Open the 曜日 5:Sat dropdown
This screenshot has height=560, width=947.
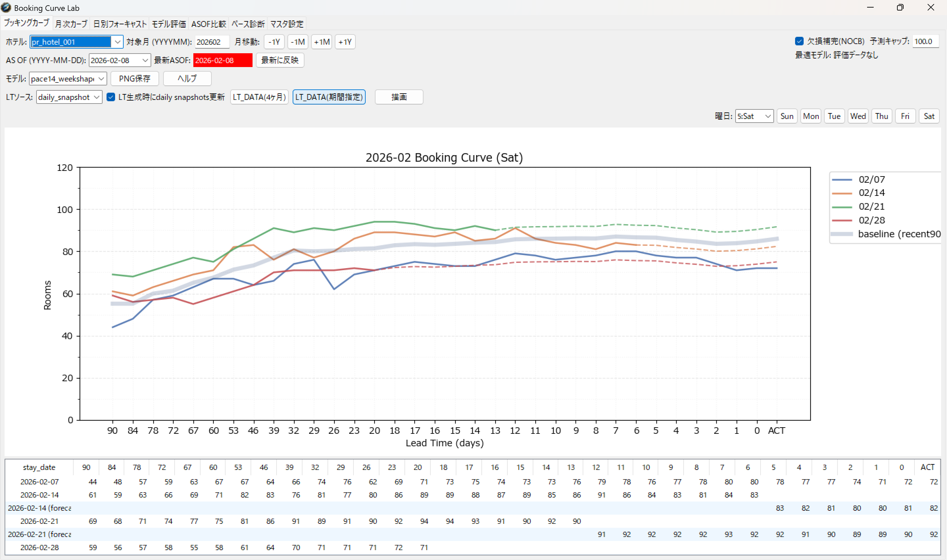(x=767, y=116)
